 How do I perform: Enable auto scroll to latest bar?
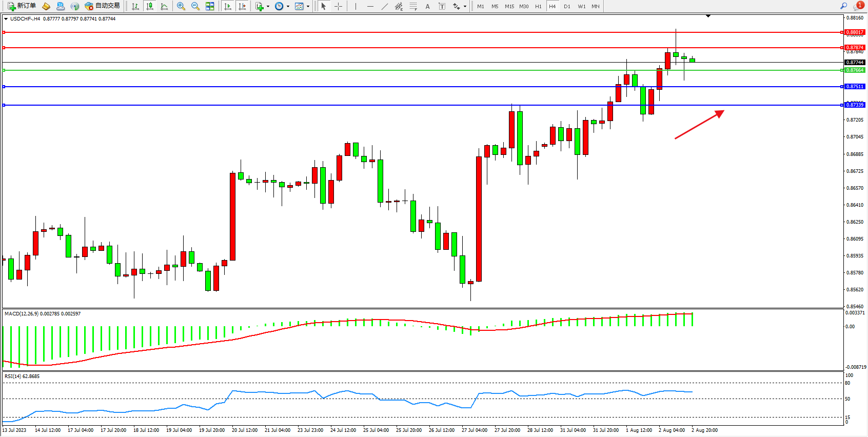(x=228, y=6)
